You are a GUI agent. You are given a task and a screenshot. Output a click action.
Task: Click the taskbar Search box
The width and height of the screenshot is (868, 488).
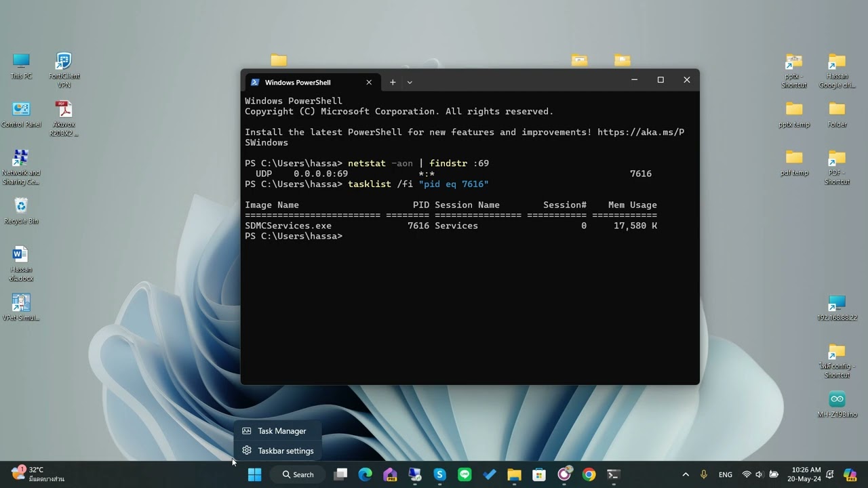(298, 474)
